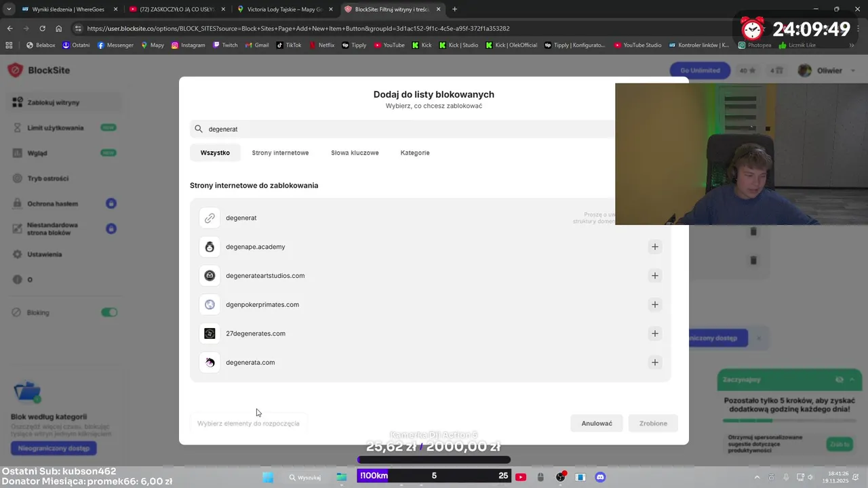Open the YouTube taskbar icon

[520, 477]
